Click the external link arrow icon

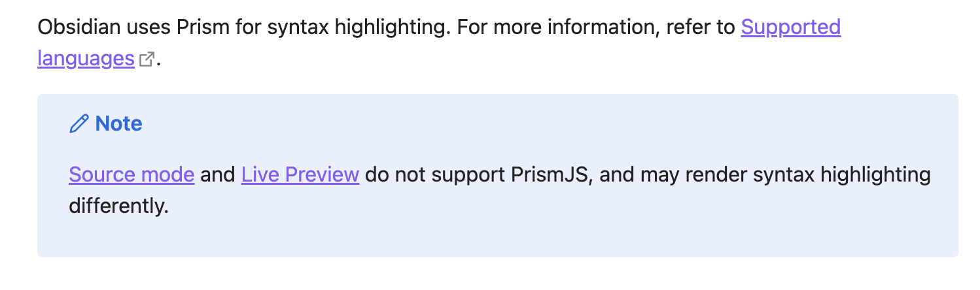147,59
